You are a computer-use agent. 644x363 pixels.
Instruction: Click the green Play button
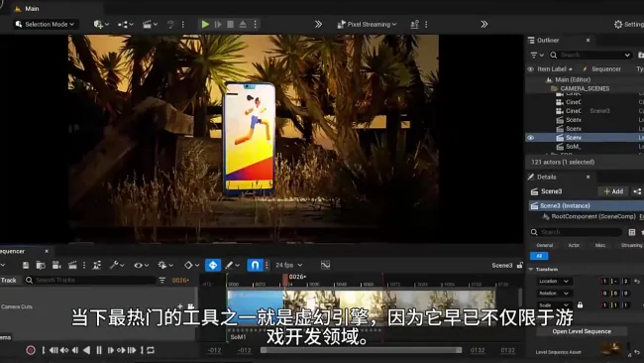tap(205, 24)
